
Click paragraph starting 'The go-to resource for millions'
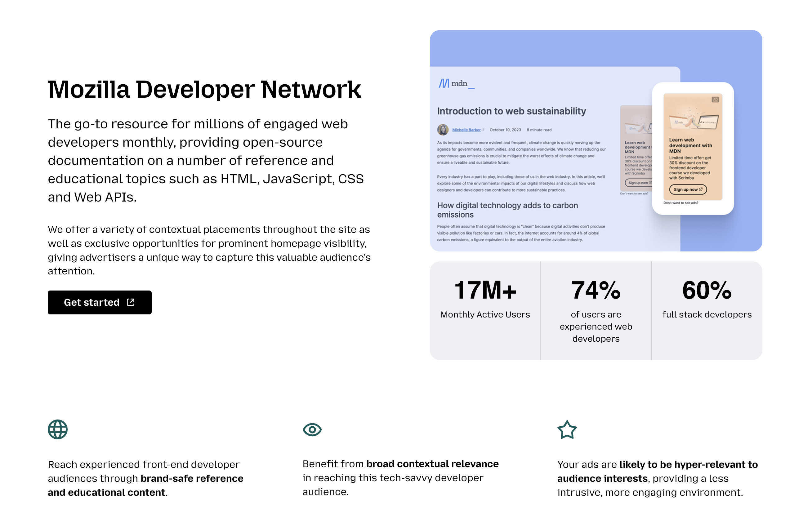pos(206,160)
